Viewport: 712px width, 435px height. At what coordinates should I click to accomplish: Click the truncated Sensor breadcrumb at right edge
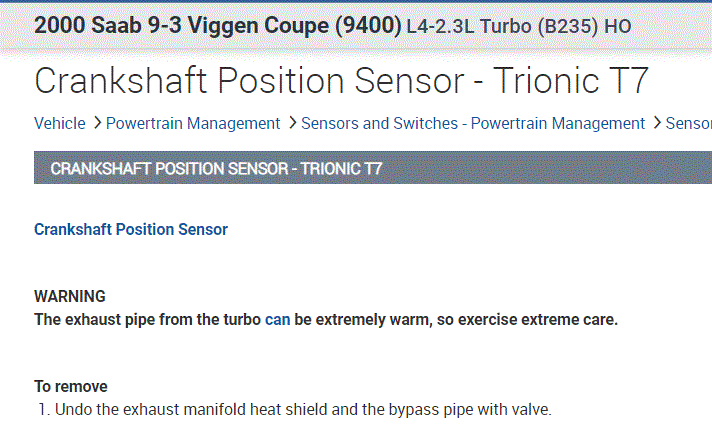[688, 124]
